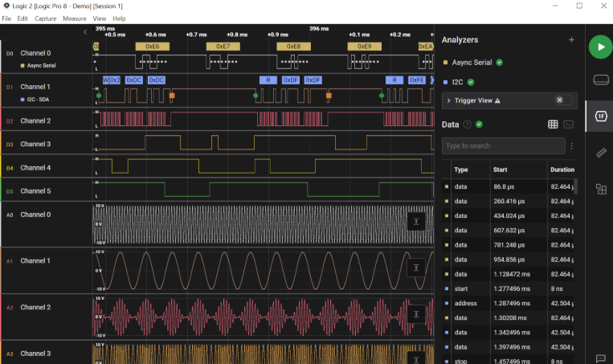Open data table options three-dot menu
Screen dimensions: 613x364
pos(572,146)
